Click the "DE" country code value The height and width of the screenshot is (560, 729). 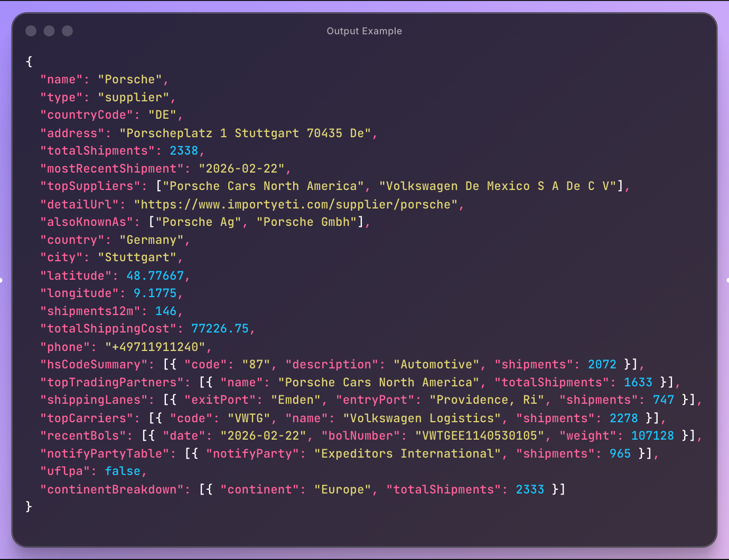tap(163, 115)
